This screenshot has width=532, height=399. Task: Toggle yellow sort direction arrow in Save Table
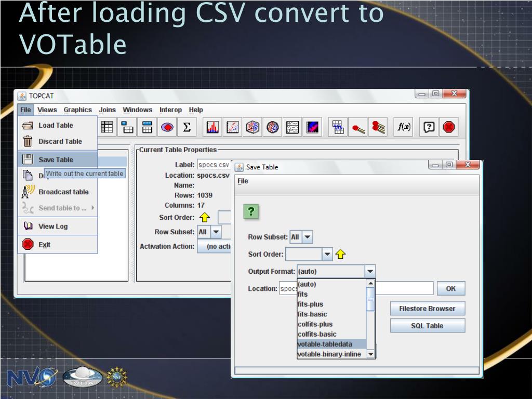click(x=340, y=254)
